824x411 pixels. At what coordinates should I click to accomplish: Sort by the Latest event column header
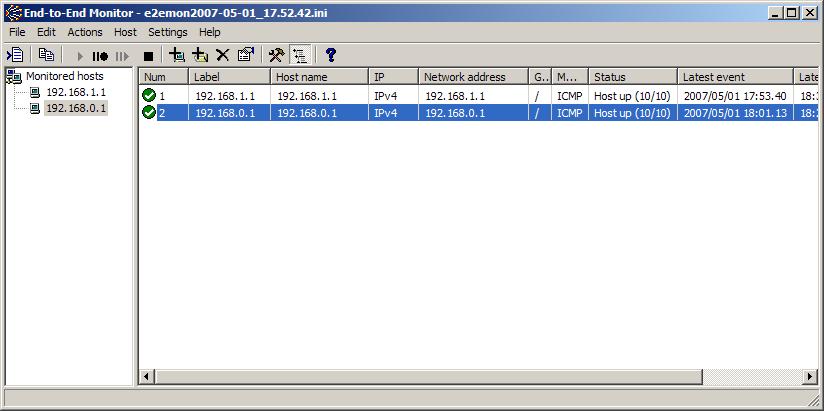coord(735,77)
